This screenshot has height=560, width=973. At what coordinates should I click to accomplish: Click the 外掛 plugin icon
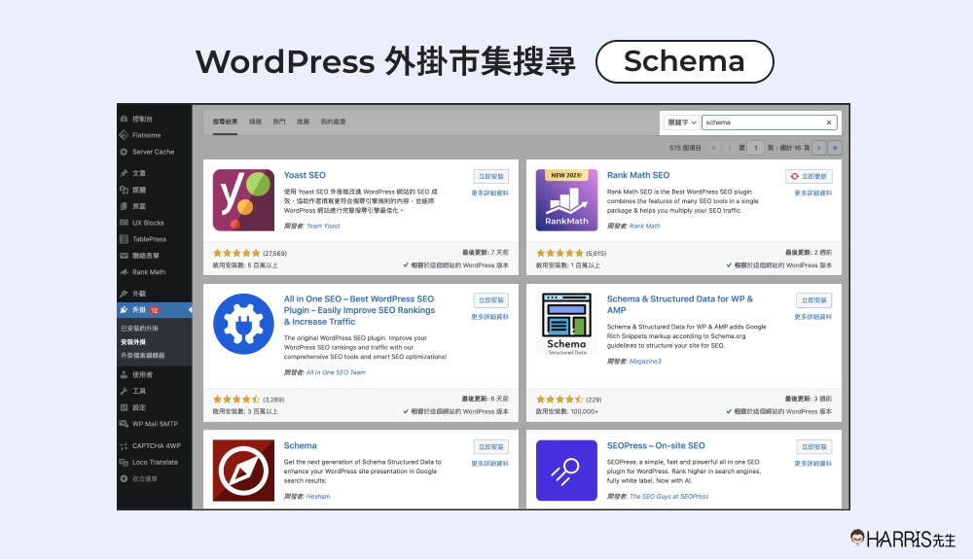(125, 310)
